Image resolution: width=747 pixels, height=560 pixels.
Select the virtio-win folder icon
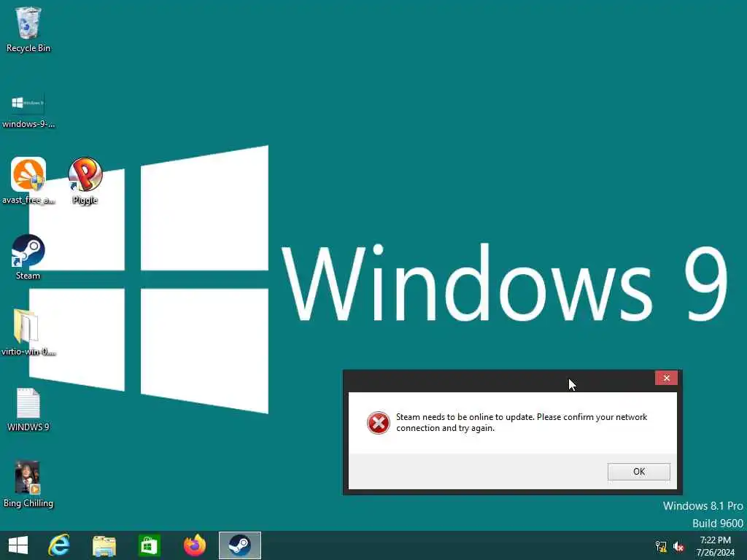coord(28,332)
